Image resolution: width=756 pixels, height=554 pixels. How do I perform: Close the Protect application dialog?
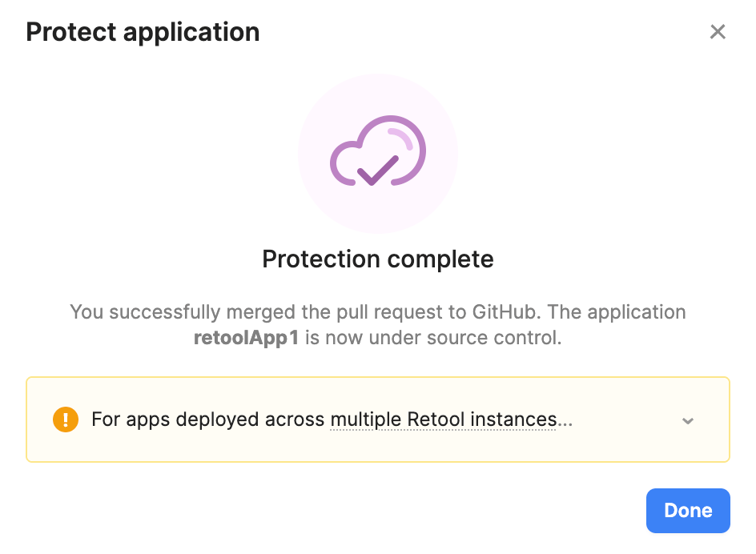click(x=718, y=32)
